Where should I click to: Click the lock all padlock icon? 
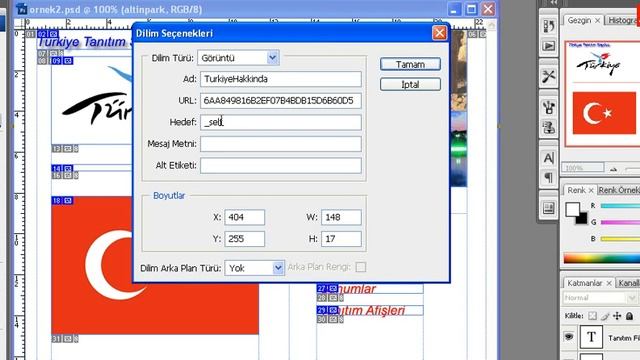[629, 316]
